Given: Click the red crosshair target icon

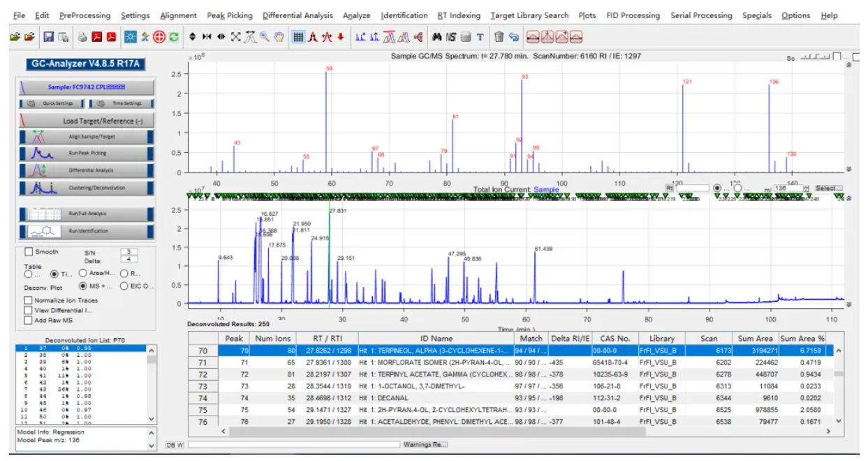Looking at the screenshot, I should coord(159,37).
